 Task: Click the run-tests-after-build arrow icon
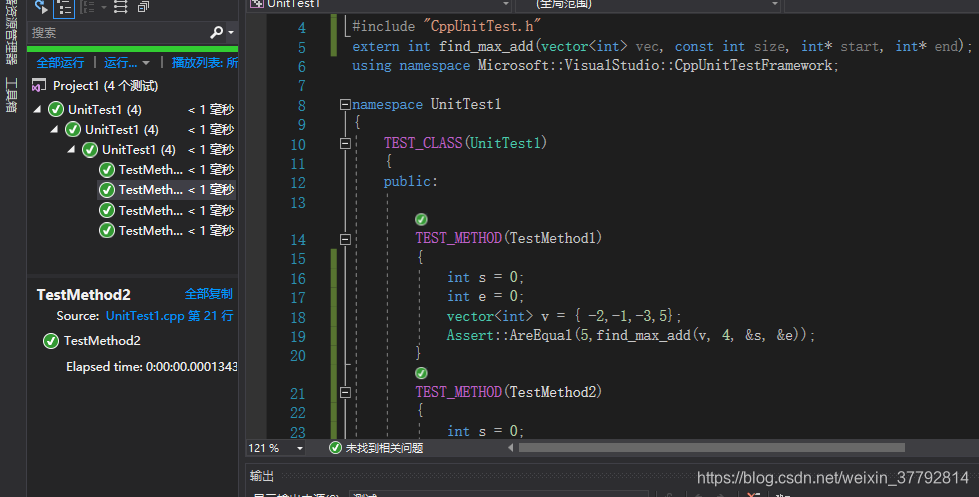click(41, 7)
